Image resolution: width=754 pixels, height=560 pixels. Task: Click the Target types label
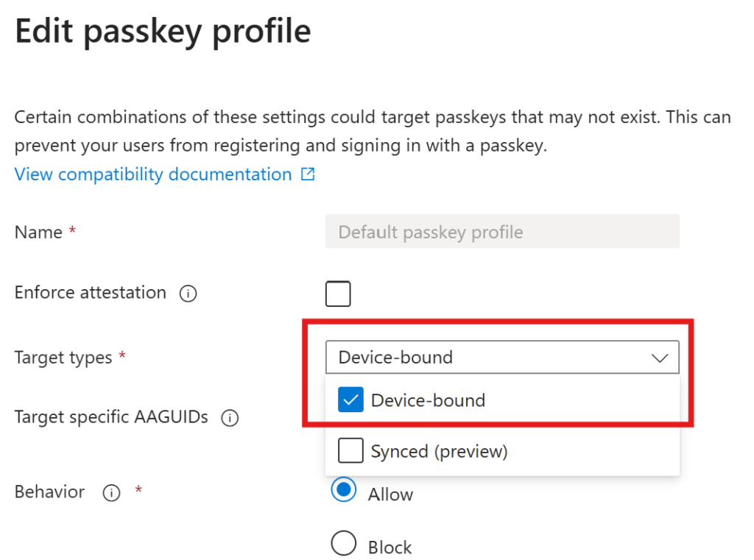pyautogui.click(x=63, y=358)
